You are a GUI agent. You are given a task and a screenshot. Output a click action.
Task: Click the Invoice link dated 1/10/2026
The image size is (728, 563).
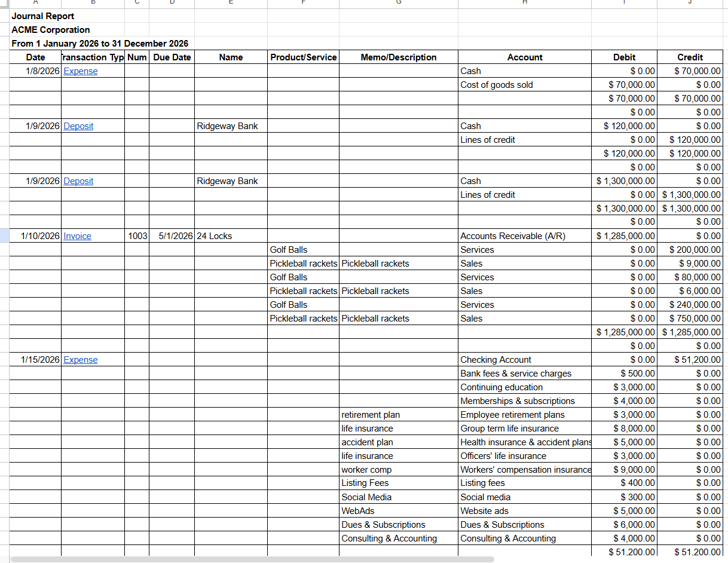(77, 236)
